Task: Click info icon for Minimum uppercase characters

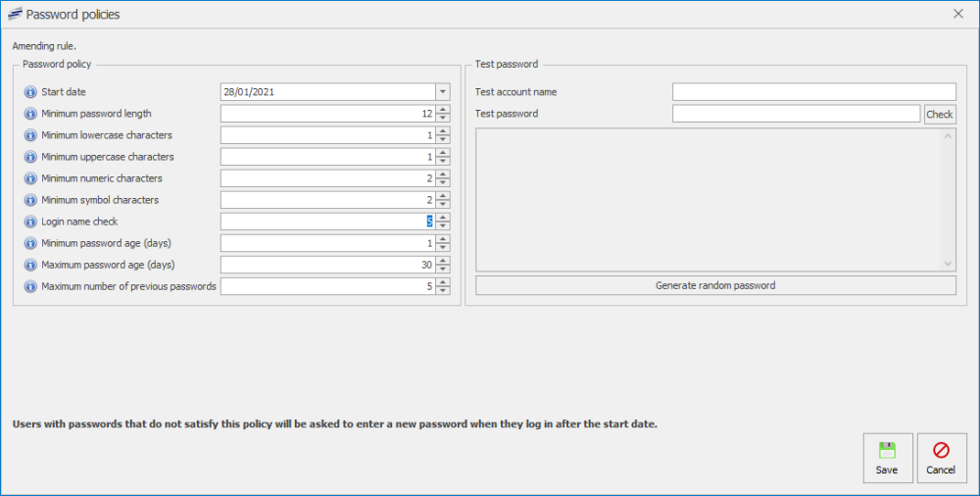Action: [x=30, y=157]
